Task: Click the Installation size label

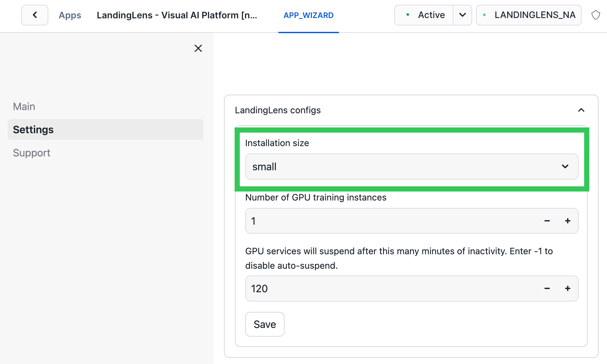Action: (x=277, y=143)
